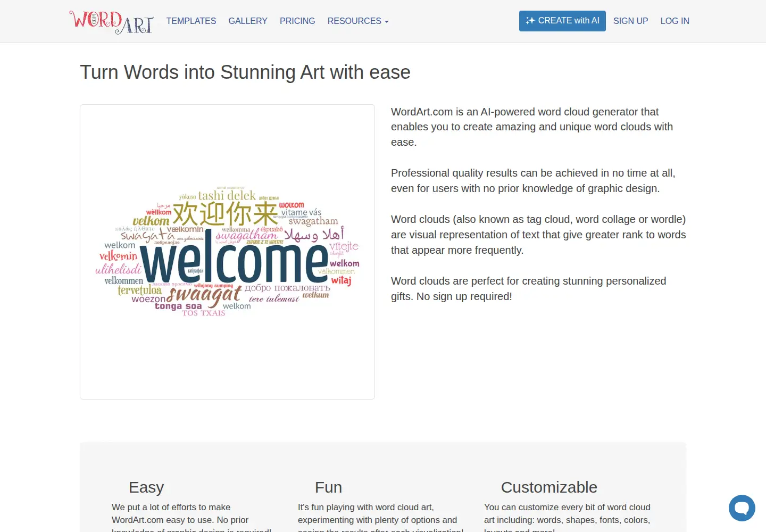Go to the GALLERY page
766x532 pixels.
248,21
